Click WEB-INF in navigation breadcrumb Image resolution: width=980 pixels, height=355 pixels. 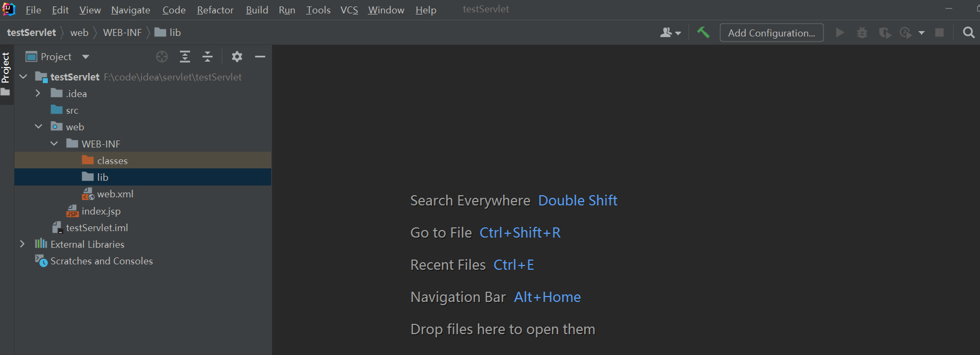point(122,33)
